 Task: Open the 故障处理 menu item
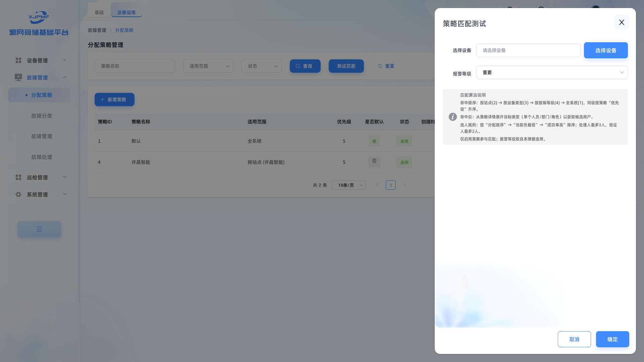coord(42,157)
